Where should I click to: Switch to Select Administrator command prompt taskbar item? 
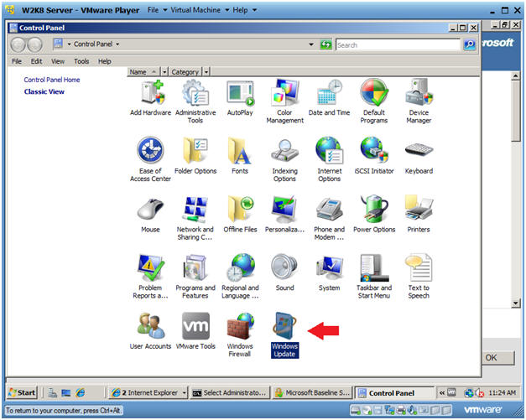230,392
